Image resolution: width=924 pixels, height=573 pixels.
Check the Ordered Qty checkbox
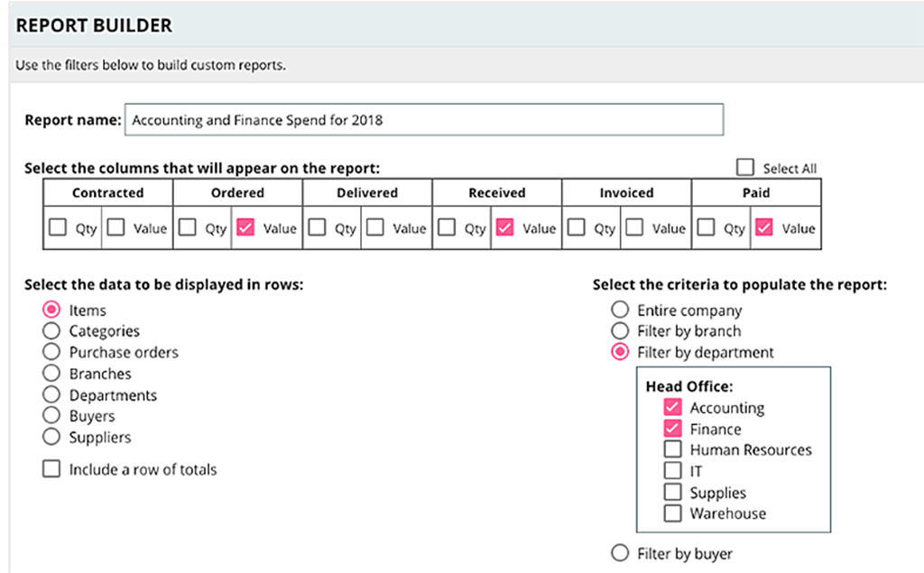click(187, 227)
